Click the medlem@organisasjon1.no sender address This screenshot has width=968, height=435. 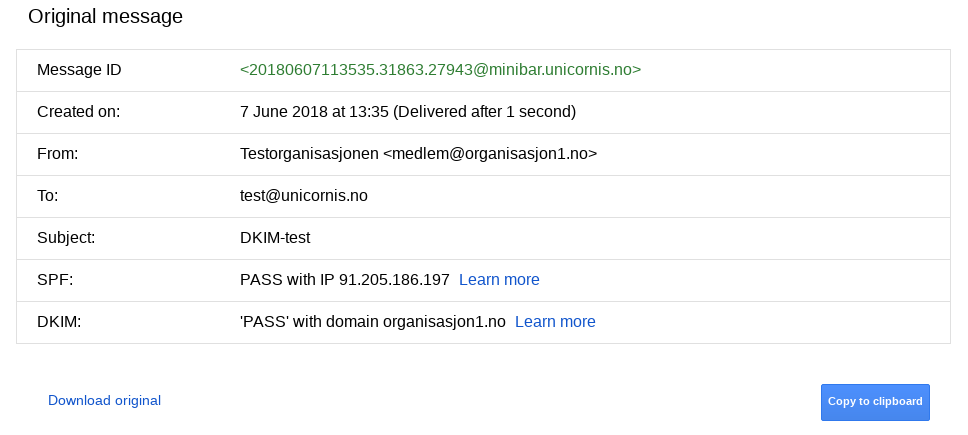(490, 154)
